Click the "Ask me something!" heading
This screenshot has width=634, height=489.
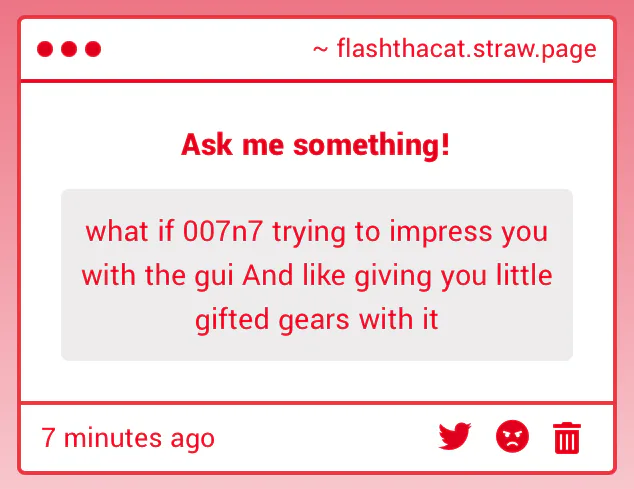tap(315, 144)
